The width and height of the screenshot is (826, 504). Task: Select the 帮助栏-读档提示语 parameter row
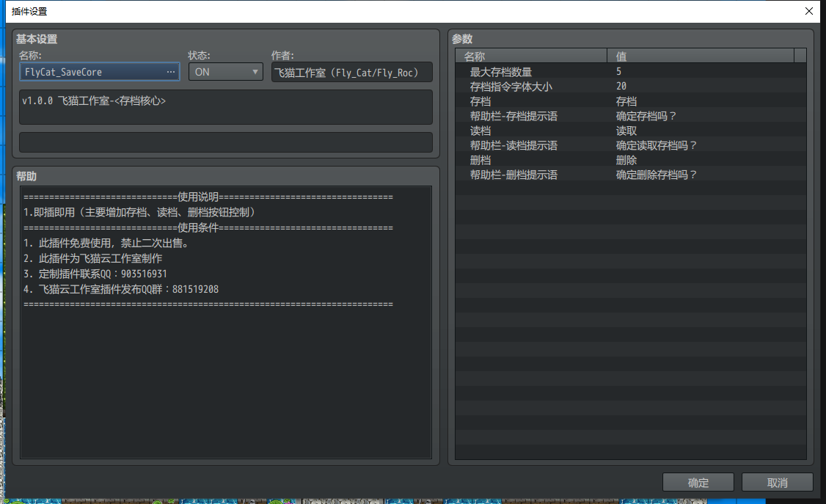pos(631,145)
